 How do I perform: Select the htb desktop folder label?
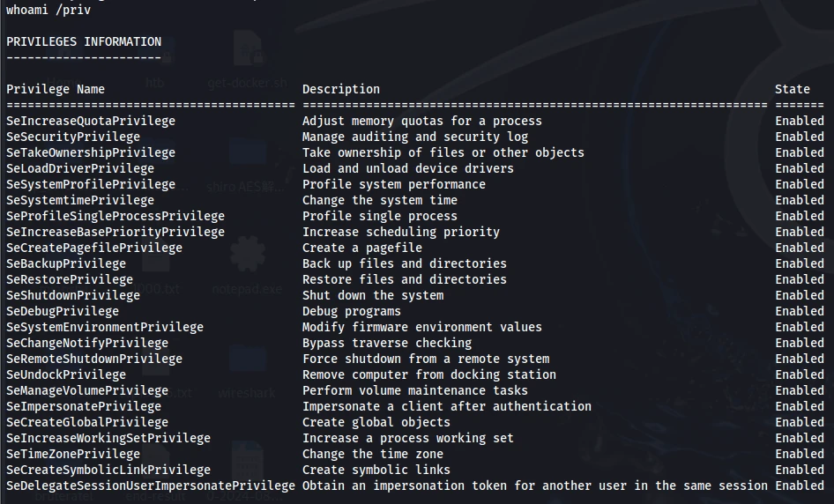155,83
